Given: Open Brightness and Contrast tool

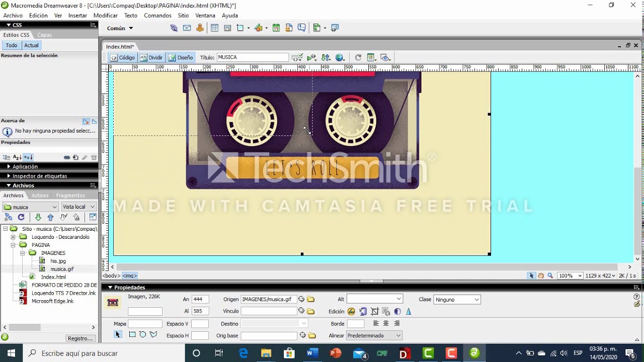Looking at the screenshot, I should click(397, 312).
